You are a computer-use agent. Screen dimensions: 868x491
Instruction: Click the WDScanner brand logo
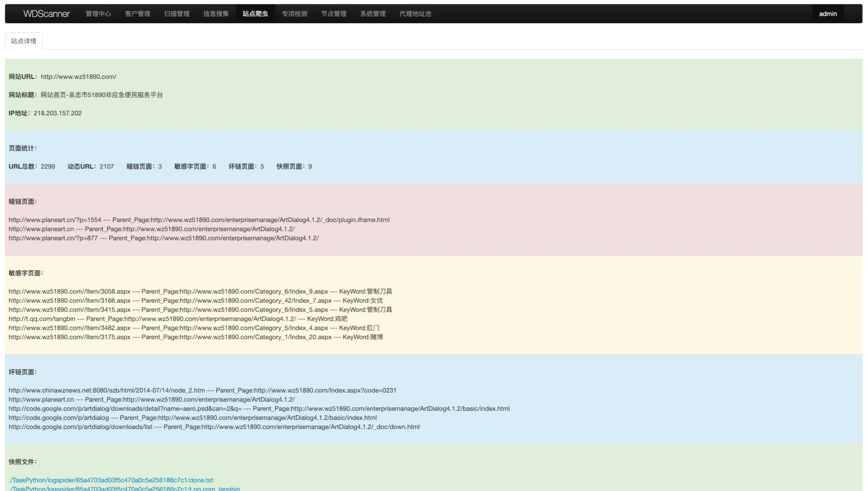pyautogui.click(x=47, y=14)
